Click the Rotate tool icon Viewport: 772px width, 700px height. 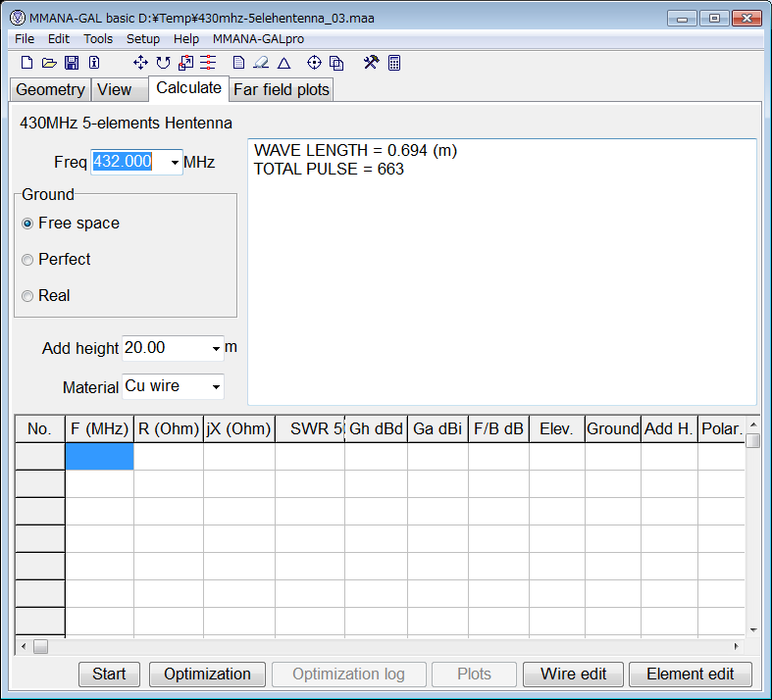163,63
